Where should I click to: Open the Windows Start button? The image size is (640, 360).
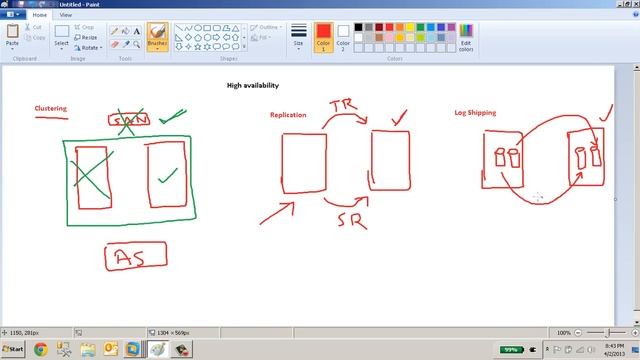[13, 349]
